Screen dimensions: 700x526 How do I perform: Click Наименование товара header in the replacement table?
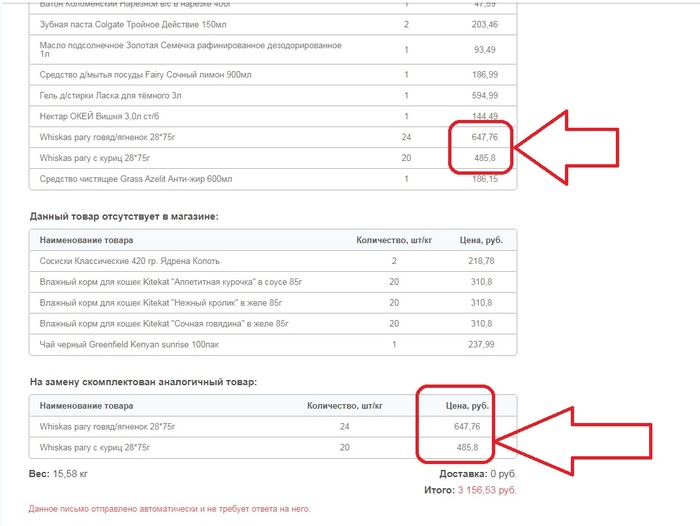pos(86,406)
